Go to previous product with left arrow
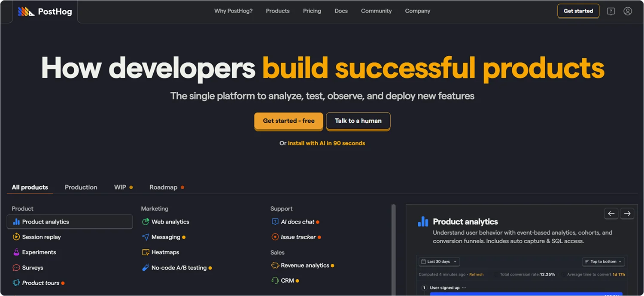 tap(611, 213)
